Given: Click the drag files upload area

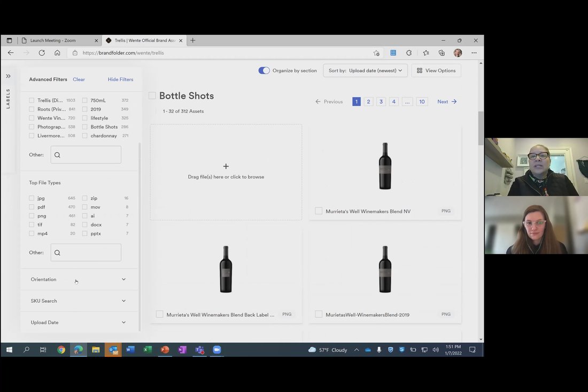Looking at the screenshot, I should pyautogui.click(x=226, y=172).
